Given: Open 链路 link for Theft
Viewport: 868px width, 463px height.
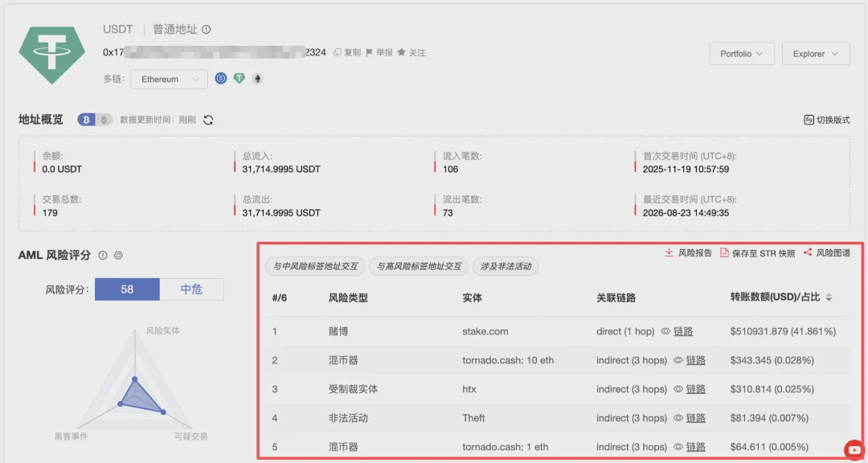Looking at the screenshot, I should pyautogui.click(x=696, y=418).
